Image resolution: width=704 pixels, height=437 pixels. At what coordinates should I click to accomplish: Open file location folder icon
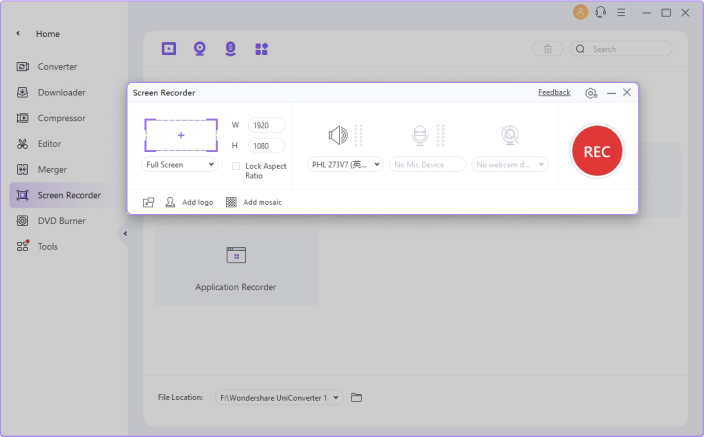(357, 397)
